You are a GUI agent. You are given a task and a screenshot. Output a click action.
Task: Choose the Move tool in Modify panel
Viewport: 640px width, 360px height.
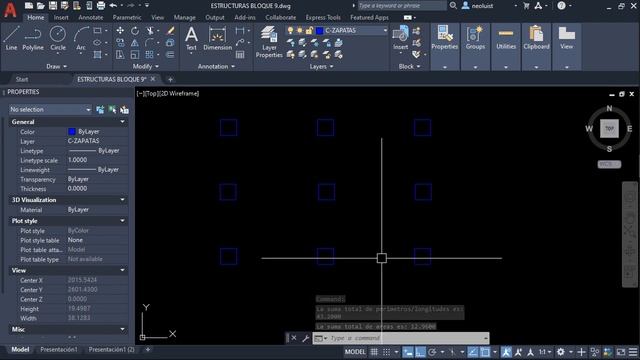click(120, 31)
